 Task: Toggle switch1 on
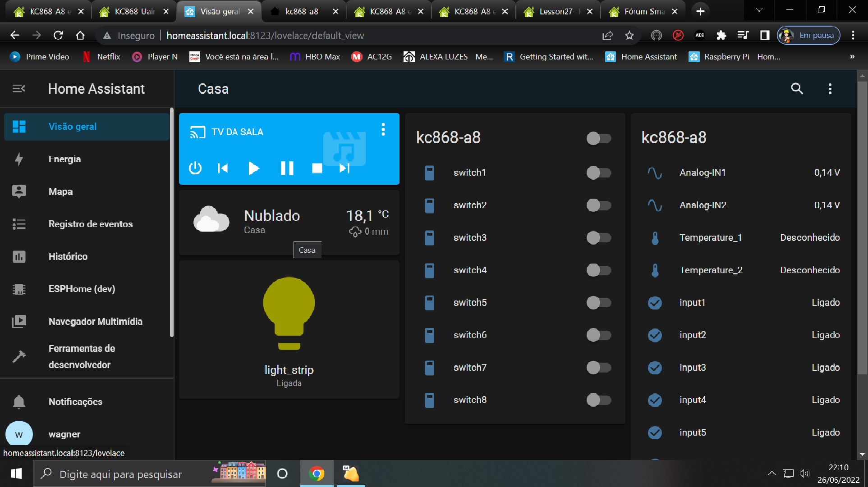tap(598, 173)
